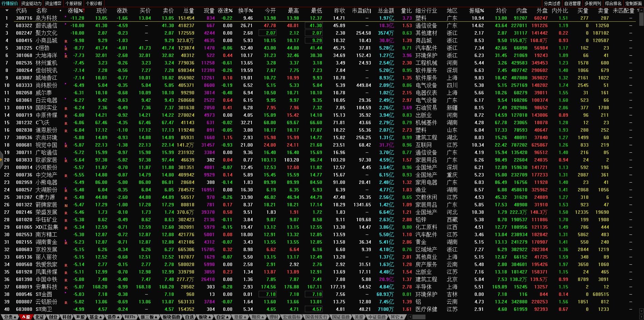Open the column header dropdown triangle
The height and width of the screenshot is (320, 644).
pos(6,11)
